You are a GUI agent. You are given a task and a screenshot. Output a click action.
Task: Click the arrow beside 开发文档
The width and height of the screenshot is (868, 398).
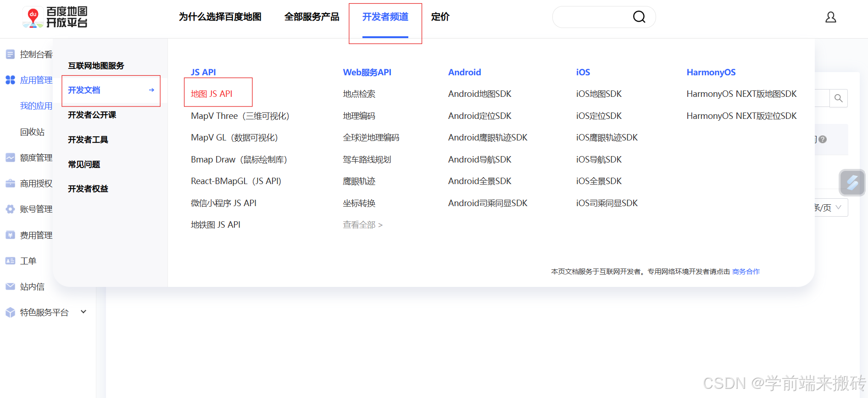click(151, 90)
